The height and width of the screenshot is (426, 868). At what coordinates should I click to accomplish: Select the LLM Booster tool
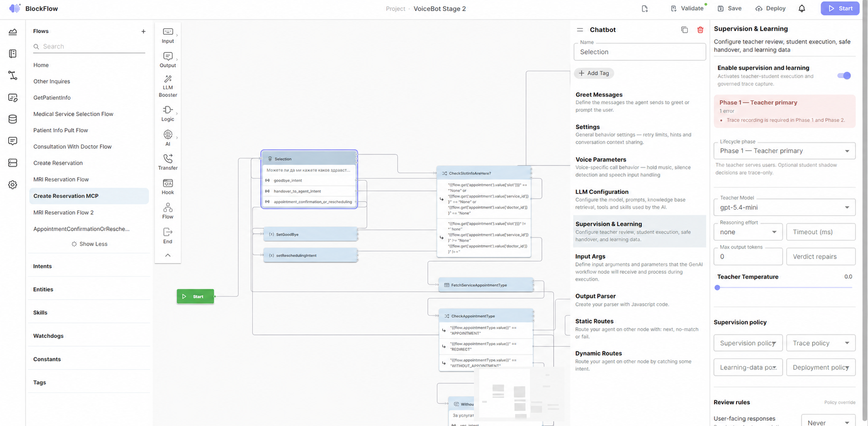coord(168,86)
